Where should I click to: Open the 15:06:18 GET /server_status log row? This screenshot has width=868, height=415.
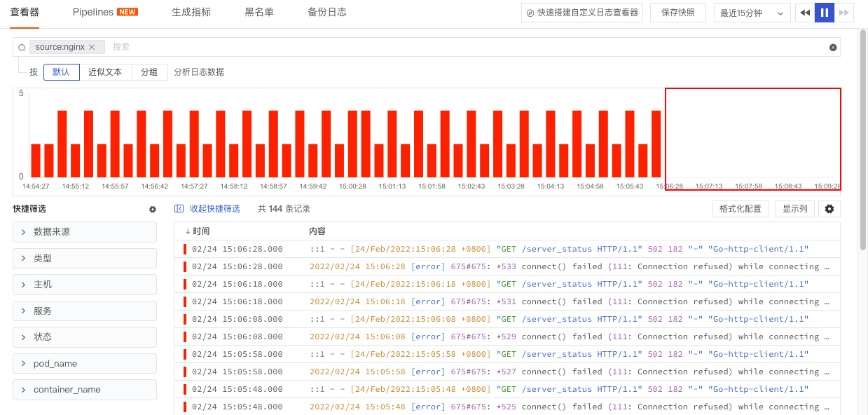[x=507, y=284]
